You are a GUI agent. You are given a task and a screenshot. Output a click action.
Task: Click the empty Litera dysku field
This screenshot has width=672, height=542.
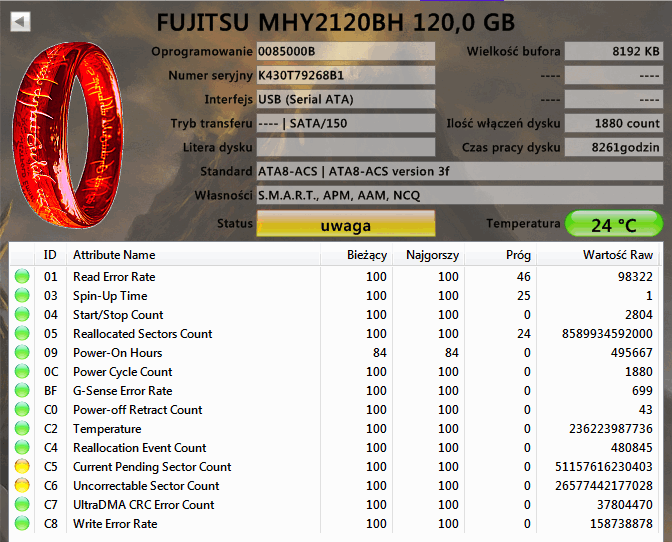(x=346, y=147)
